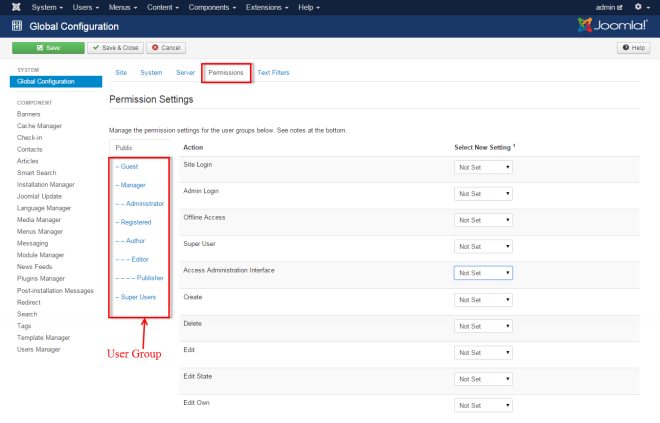Image resolution: width=660 pixels, height=423 pixels.
Task: Open News Feeds in the sidebar
Action: pyautogui.click(x=35, y=267)
